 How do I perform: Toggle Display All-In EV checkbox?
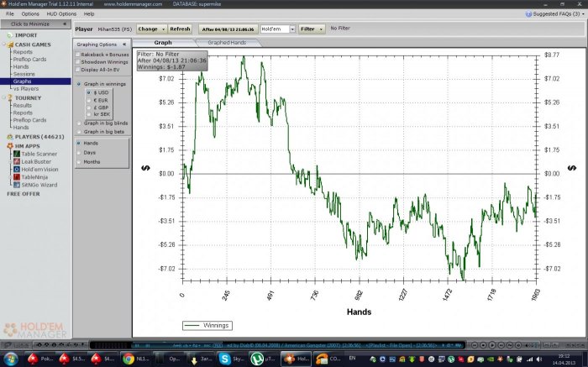point(78,69)
